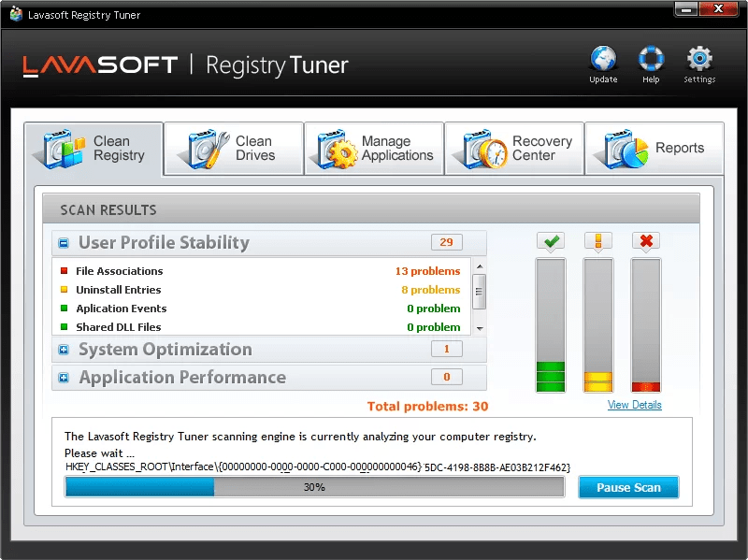The image size is (748, 560).
Task: Click the scan list scroll up arrow
Action: click(x=480, y=266)
